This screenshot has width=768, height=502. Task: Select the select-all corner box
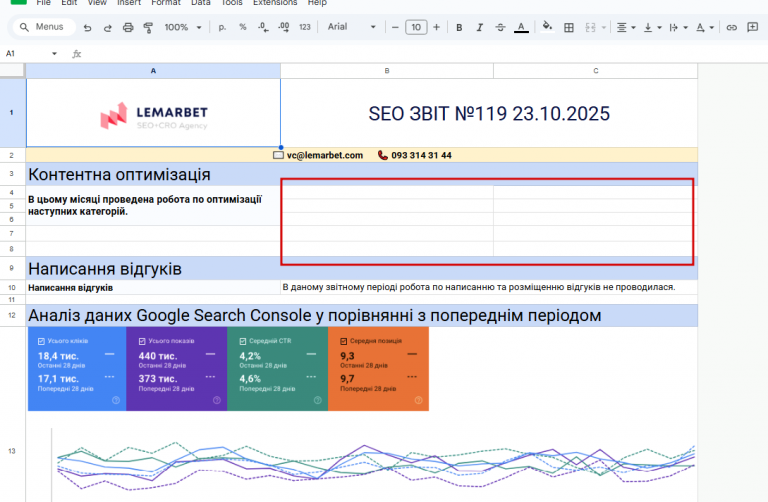(x=12, y=71)
